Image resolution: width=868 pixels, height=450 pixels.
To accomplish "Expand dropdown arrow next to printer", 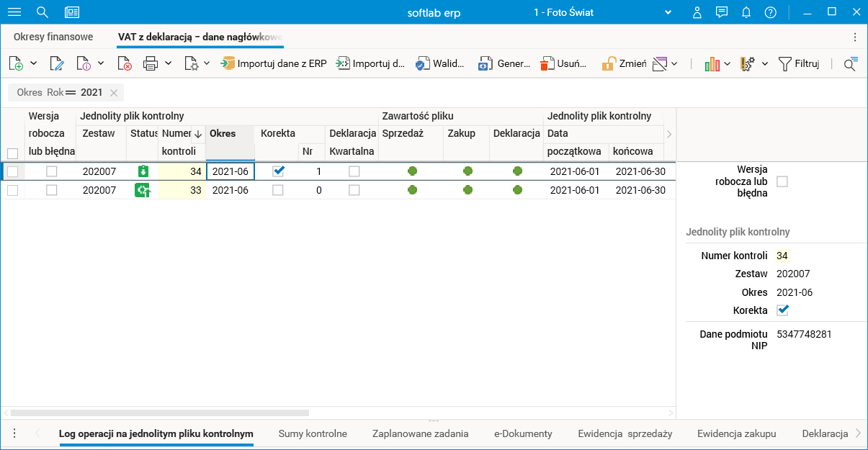I will click(168, 63).
